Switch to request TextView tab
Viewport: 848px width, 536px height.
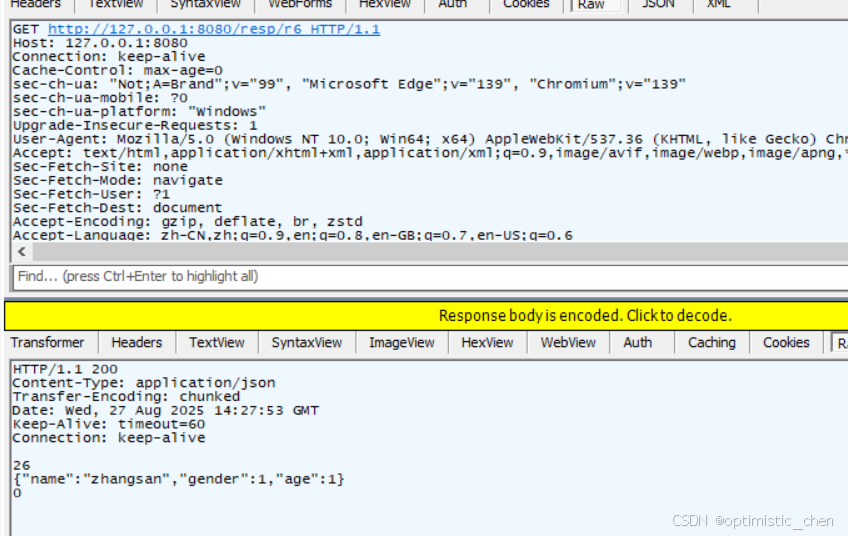pyautogui.click(x=116, y=4)
